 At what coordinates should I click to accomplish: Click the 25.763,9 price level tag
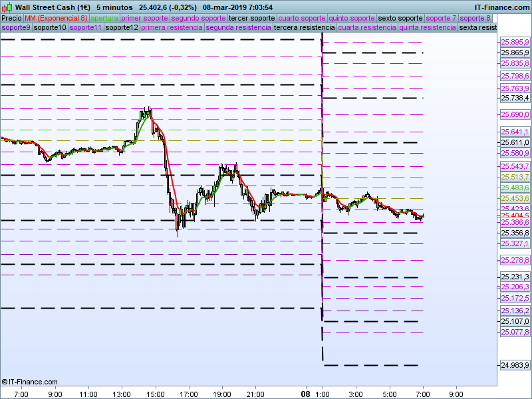pyautogui.click(x=515, y=88)
